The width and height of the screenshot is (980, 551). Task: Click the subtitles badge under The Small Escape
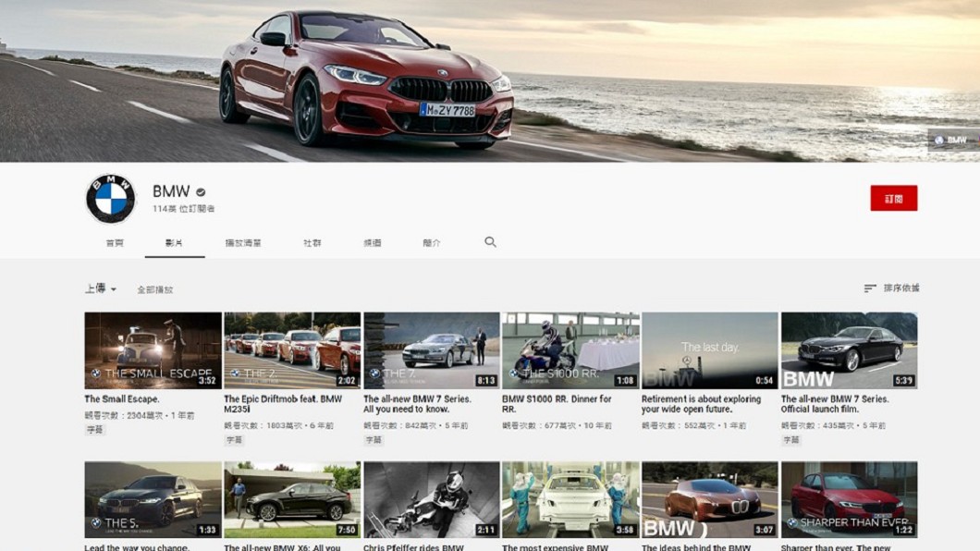tap(95, 430)
